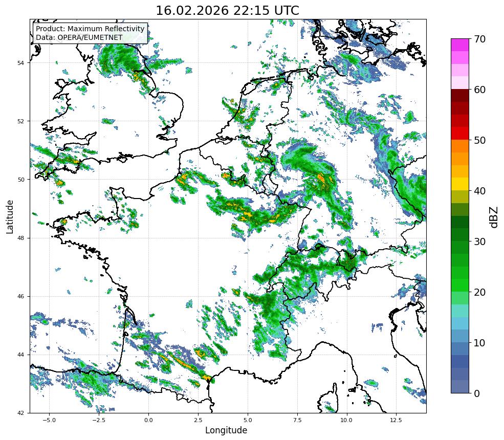Viewport: 504px width, 440px height.
Task: Click the colorbar tick value 20
Action: 479,293
